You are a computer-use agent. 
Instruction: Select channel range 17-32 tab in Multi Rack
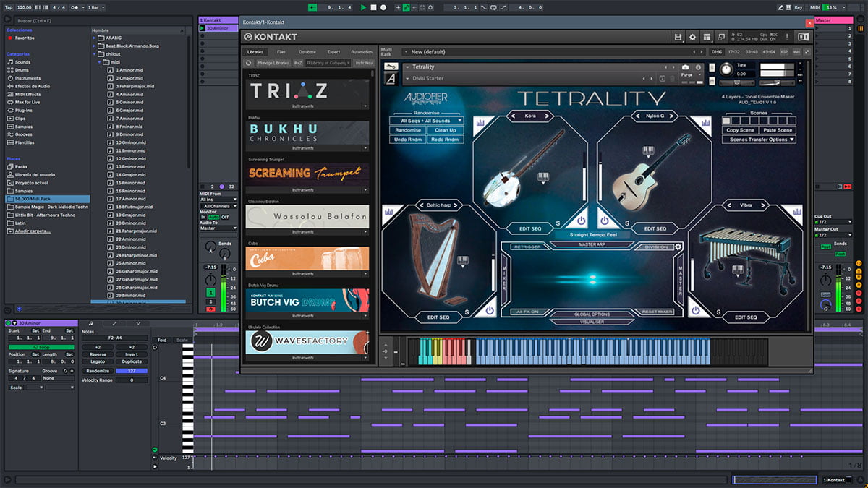click(735, 52)
